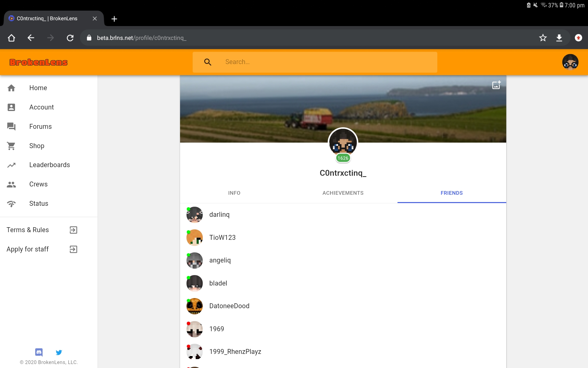Click external link icon beside Apply for staff
This screenshot has width=588, height=368.
click(x=73, y=249)
